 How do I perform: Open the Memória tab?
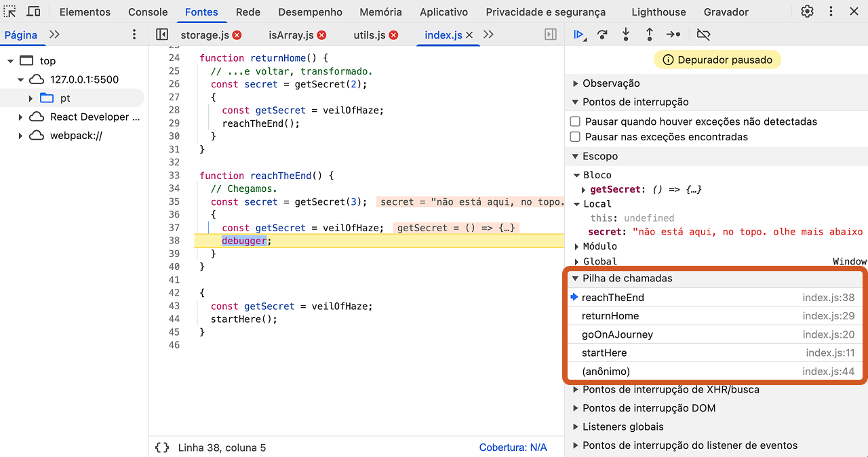pyautogui.click(x=380, y=12)
